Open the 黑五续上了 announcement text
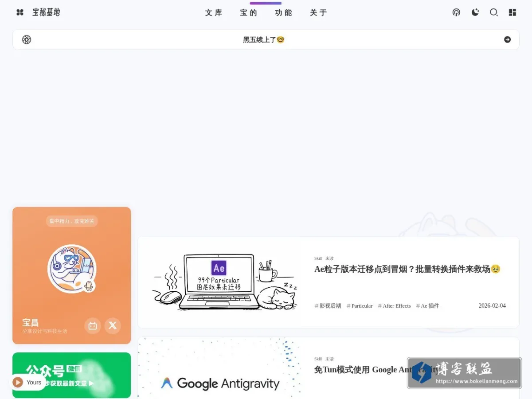 tap(264, 39)
